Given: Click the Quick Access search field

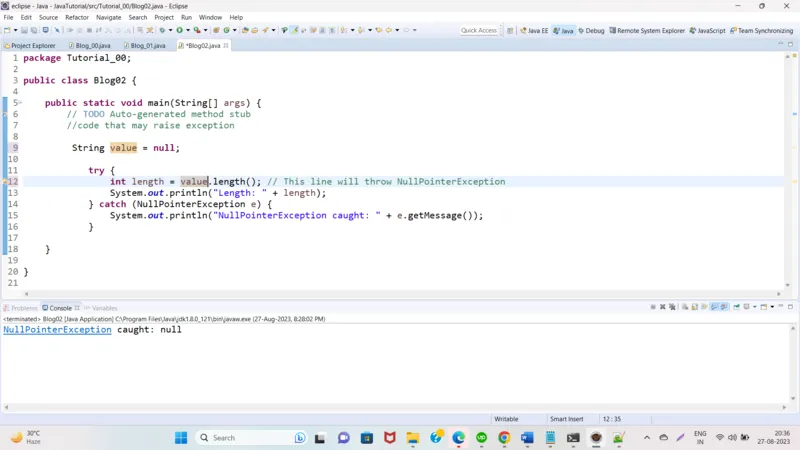Looking at the screenshot, I should 479,30.
